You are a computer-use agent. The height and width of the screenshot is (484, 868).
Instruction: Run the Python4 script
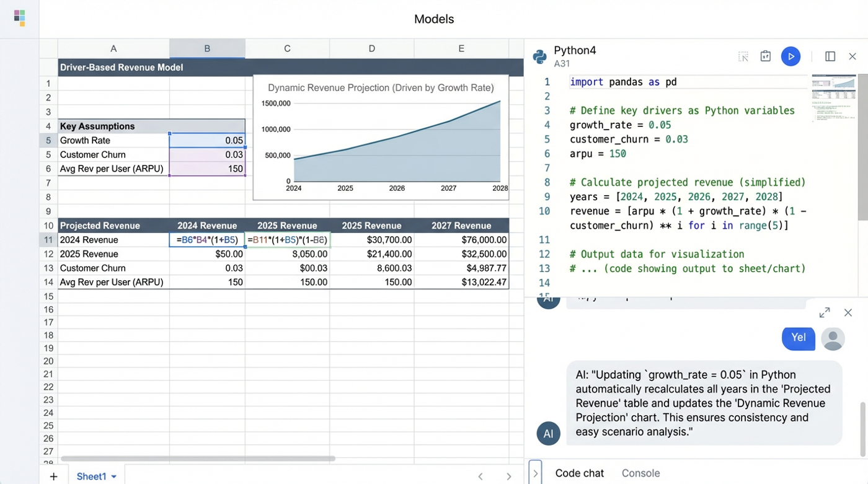point(790,56)
